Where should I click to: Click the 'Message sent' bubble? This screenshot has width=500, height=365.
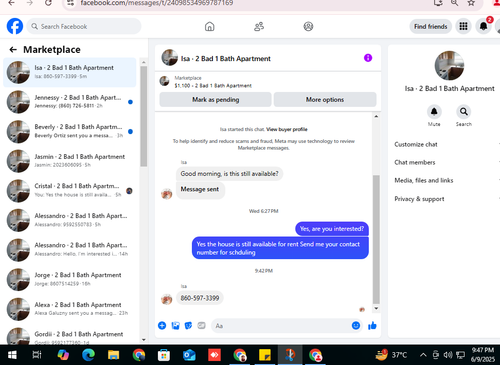tap(200, 189)
